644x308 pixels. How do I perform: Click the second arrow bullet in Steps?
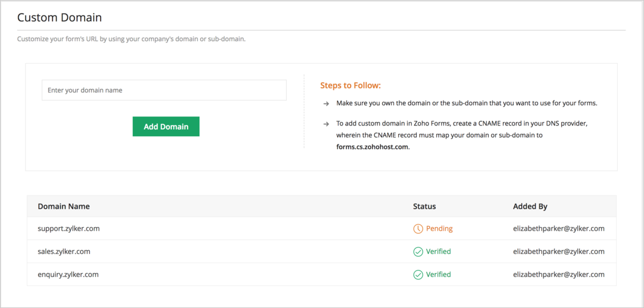[326, 124]
